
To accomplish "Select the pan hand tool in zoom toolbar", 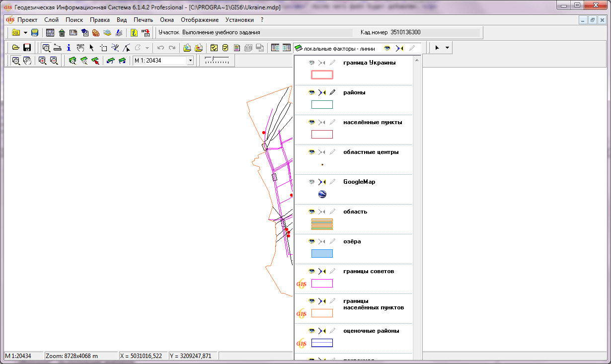I will click(27, 61).
